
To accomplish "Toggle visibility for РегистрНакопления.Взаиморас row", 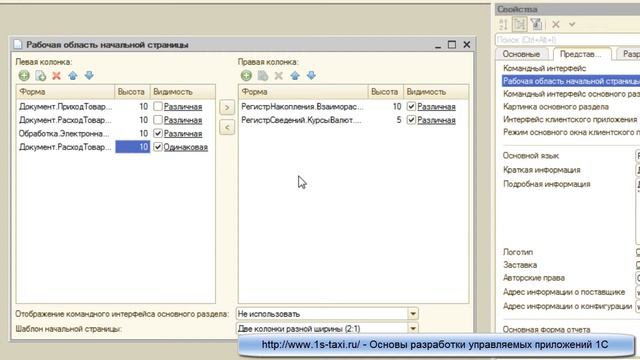I will (x=411, y=107).
